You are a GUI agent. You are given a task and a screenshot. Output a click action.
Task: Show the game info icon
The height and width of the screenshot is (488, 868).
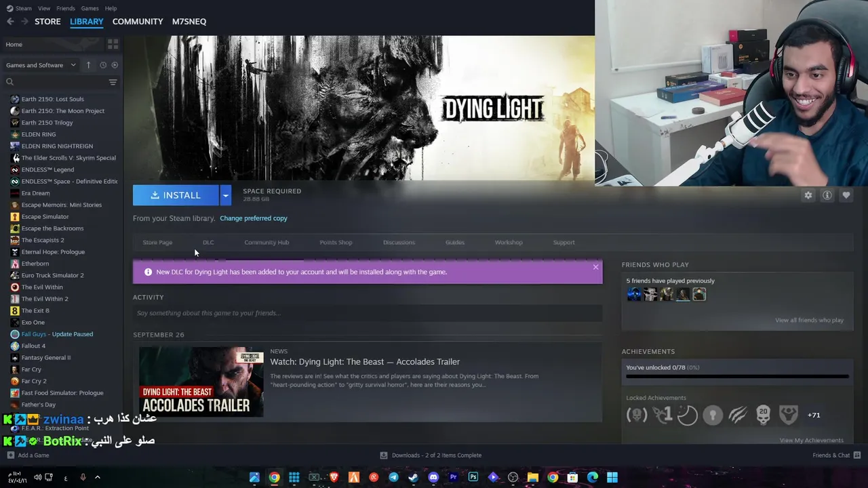(827, 195)
